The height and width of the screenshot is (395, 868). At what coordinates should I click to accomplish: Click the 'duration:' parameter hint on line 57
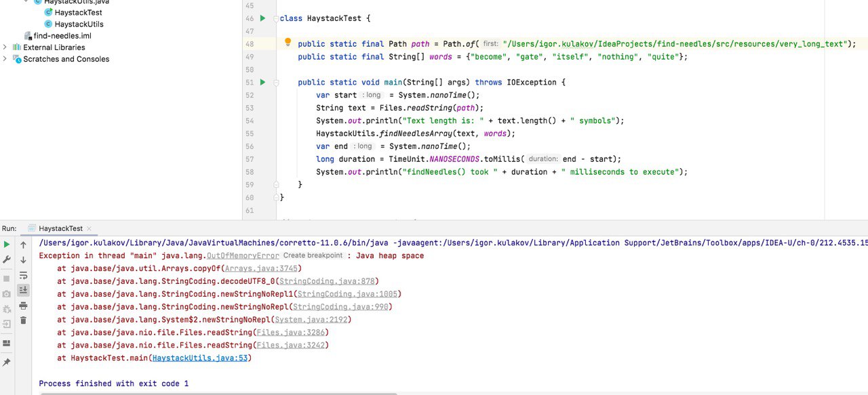tap(543, 159)
